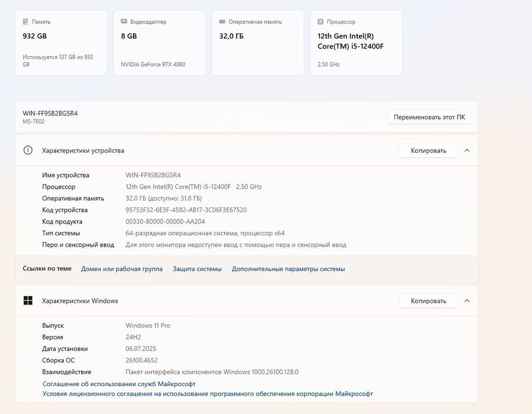Click the model text MS-7E02
Viewport: 532px width, 414px height.
point(34,121)
